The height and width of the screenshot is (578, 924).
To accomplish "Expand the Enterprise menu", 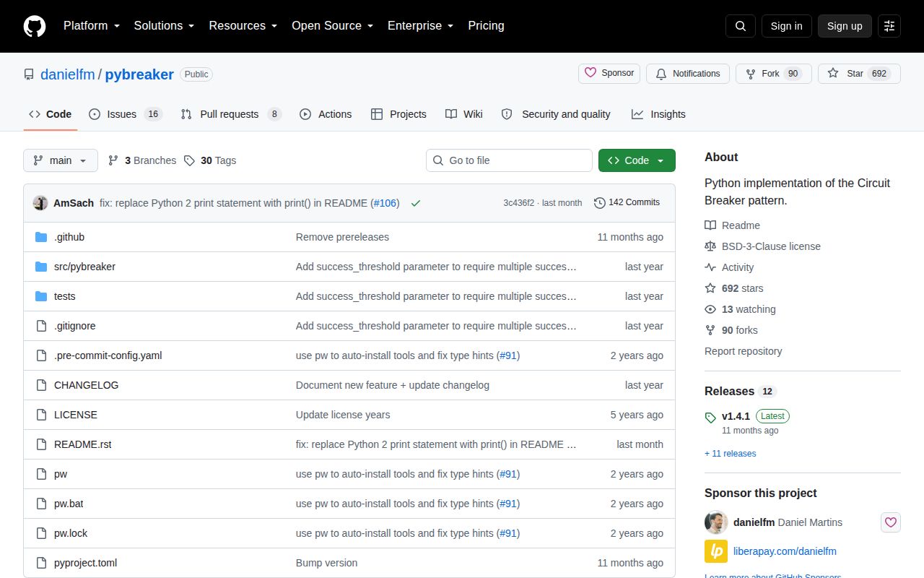I will pyautogui.click(x=421, y=26).
